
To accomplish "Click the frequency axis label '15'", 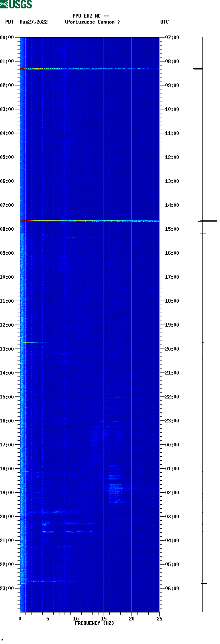I will coord(104,618).
